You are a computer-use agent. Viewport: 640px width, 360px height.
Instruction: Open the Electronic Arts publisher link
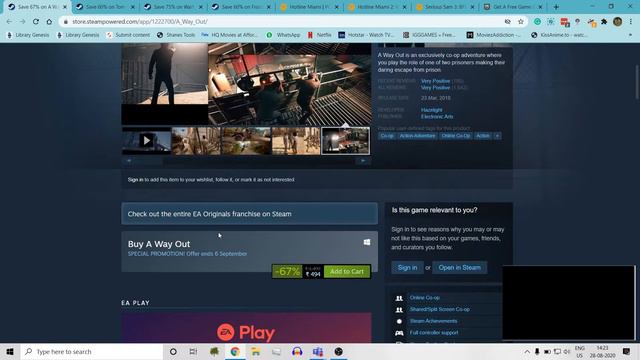point(437,117)
